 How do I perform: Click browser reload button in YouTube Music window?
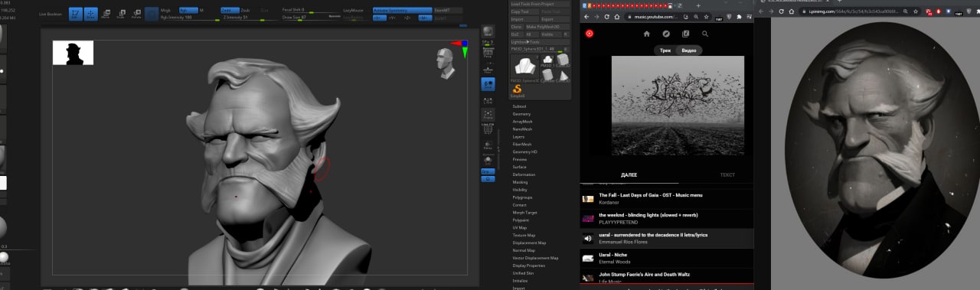[607, 17]
